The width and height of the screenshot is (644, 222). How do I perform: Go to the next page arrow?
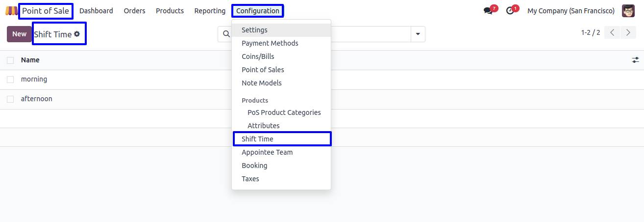coord(628,33)
